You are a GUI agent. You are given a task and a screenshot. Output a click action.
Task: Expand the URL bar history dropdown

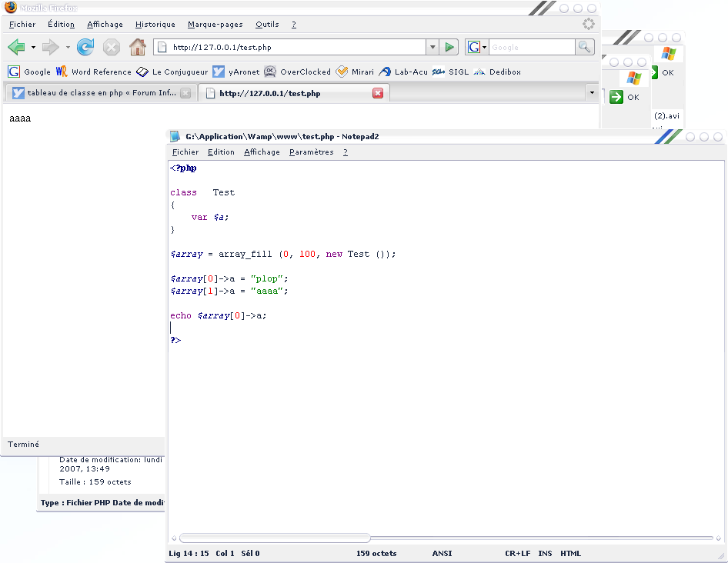pos(432,48)
